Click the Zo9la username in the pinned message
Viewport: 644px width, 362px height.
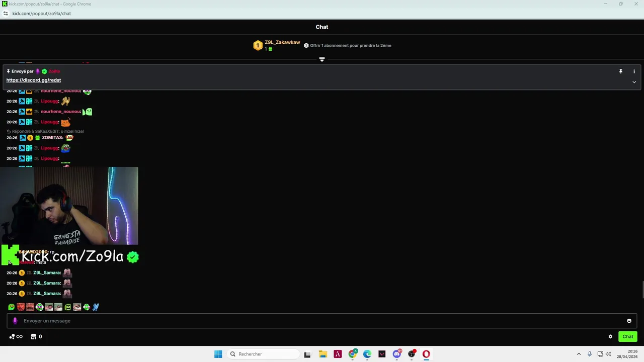pos(54,71)
